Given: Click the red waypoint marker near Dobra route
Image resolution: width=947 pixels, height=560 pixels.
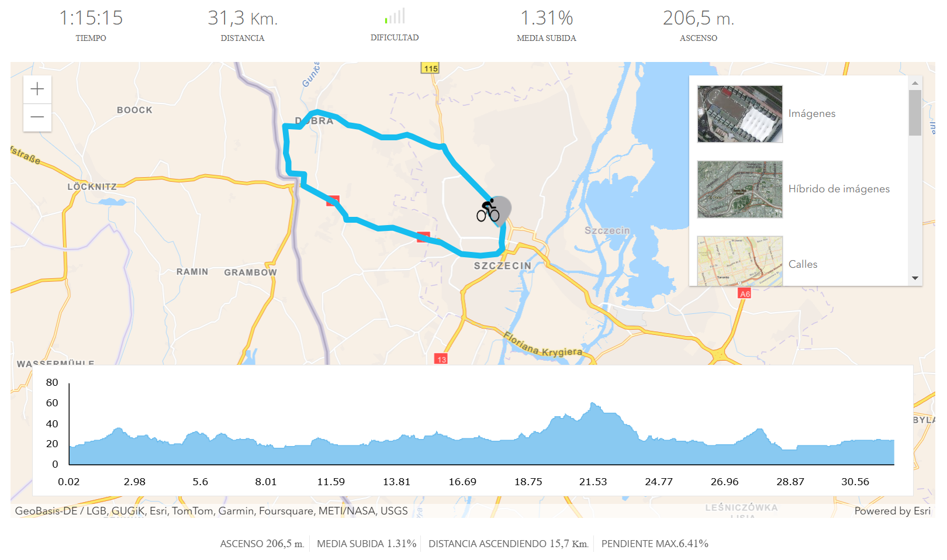Looking at the screenshot, I should (333, 201).
